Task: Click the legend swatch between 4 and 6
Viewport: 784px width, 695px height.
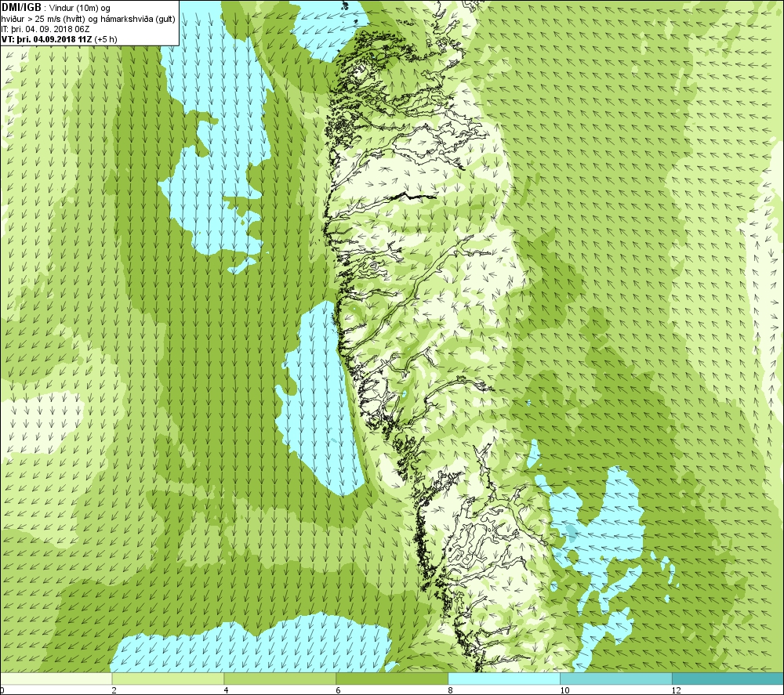Action: coord(280,679)
